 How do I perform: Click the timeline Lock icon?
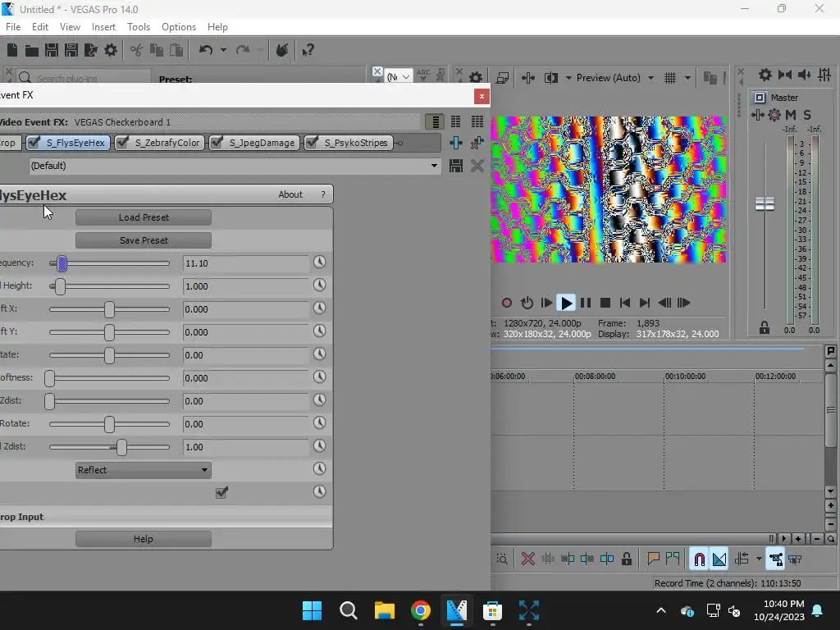click(x=626, y=559)
